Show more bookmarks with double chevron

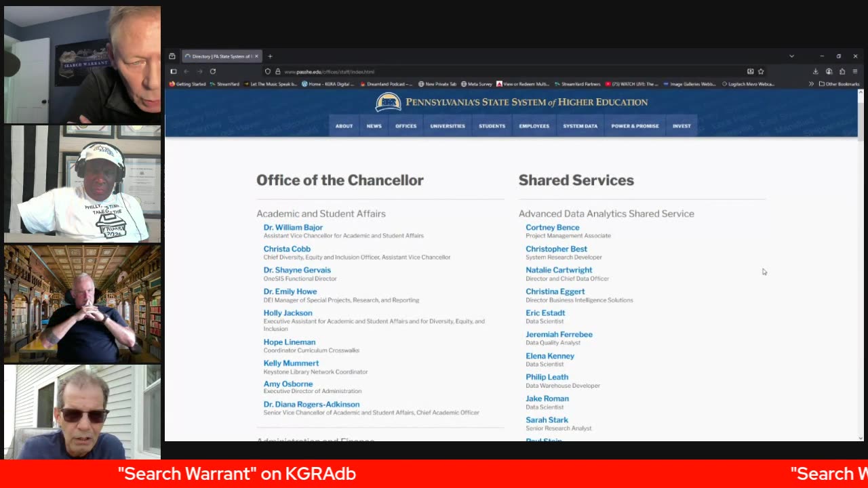[x=811, y=84]
